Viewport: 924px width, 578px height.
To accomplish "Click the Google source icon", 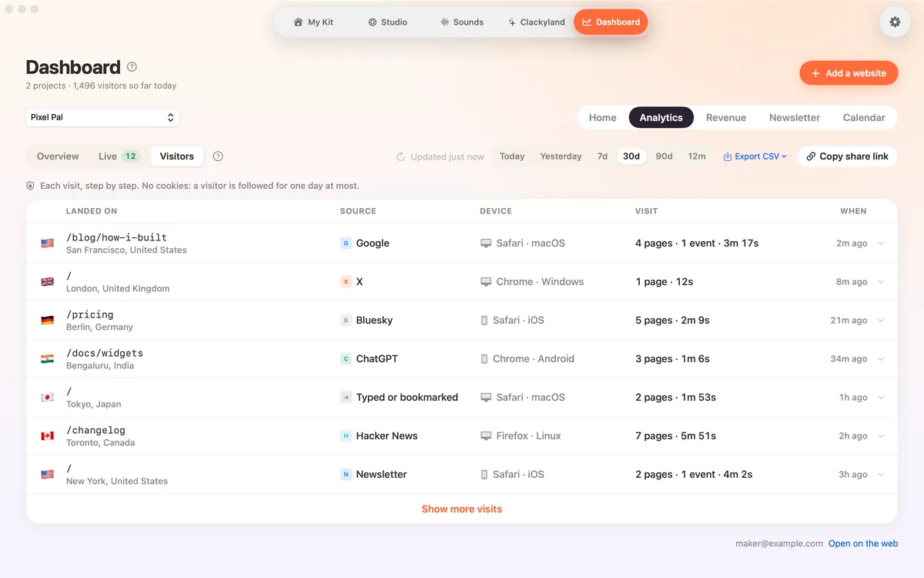I will [346, 244].
